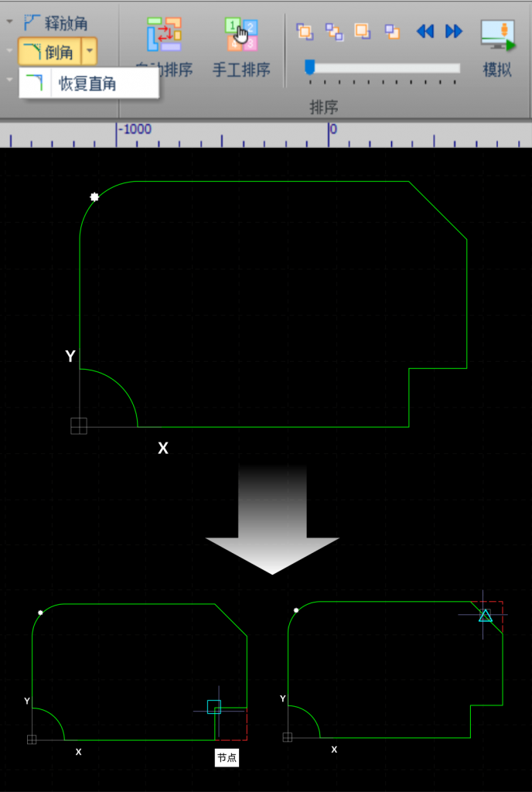532x792 pixels.
Task: Click the blue fast-forward double-arrow button
Action: (454, 31)
